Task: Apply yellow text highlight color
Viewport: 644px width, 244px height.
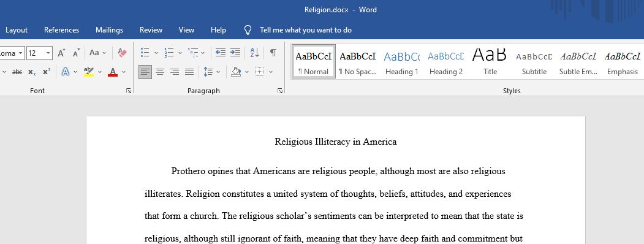Action: 88,72
